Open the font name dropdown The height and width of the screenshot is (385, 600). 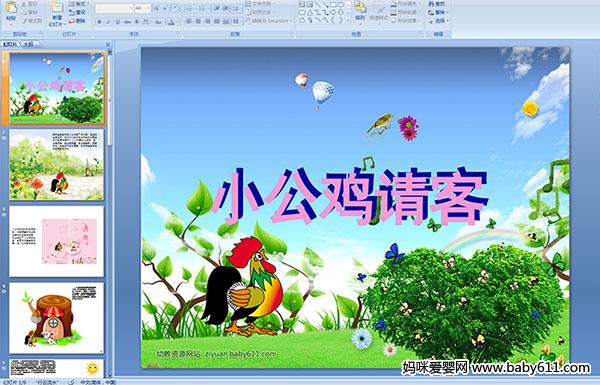click(114, 8)
